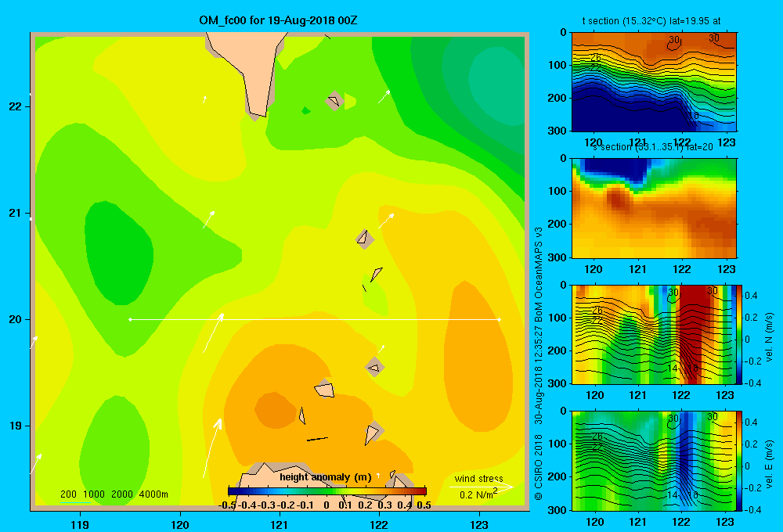Viewport: 783px width, 532px height.
Task: Click the vel. E color scale bar
Action: (740, 461)
